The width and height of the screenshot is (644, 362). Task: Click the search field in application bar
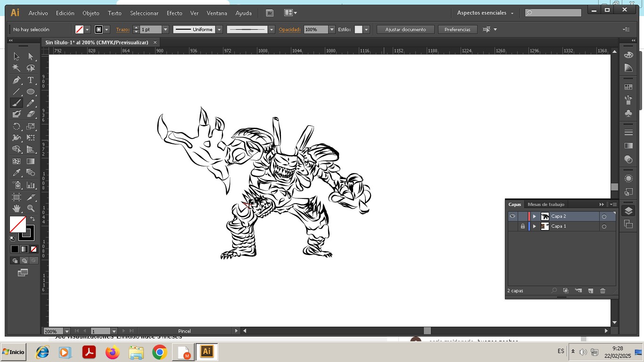[x=553, y=13]
